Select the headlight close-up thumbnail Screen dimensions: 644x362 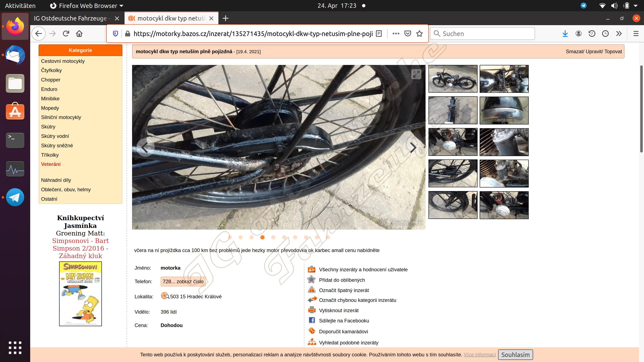point(504,110)
